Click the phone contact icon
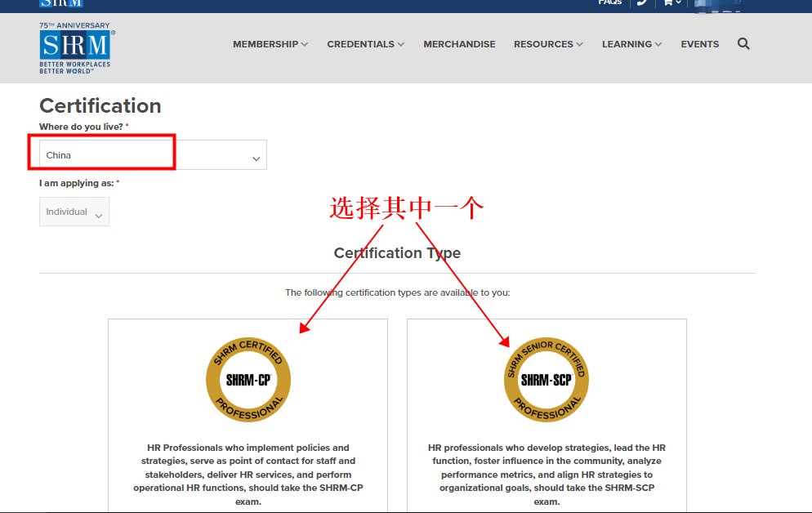Viewport: 812px width, 513px height. [642, 2]
